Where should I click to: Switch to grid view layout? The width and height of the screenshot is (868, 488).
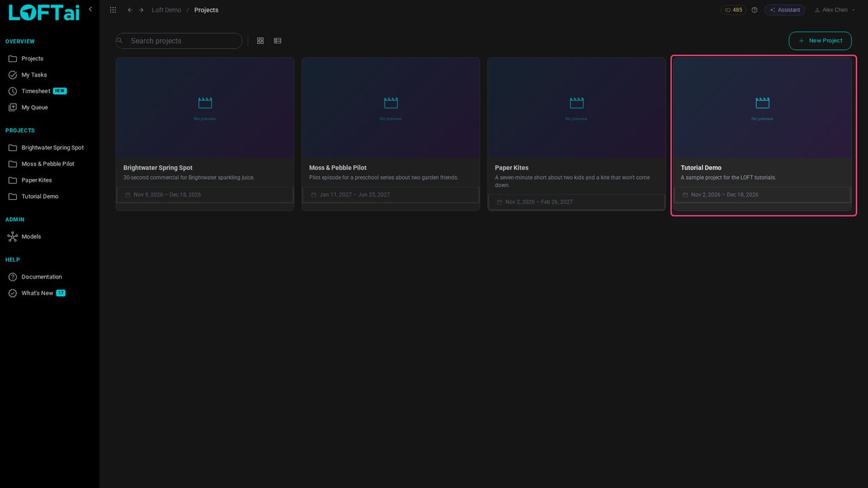[x=260, y=41]
